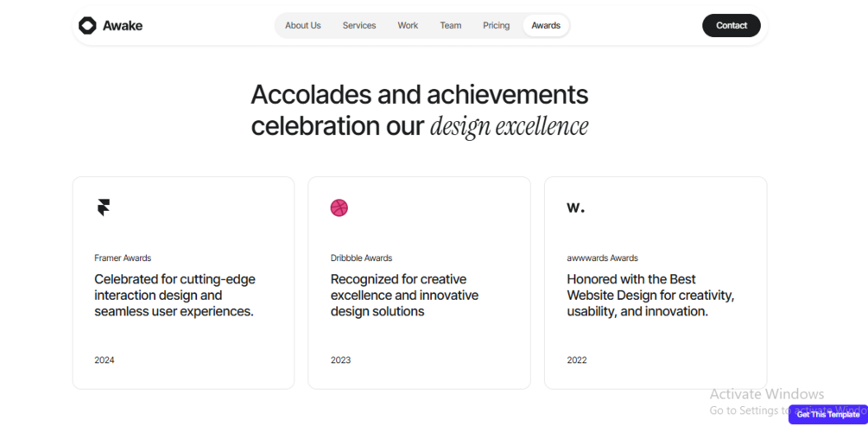Click the 2023 year on Dribbble card
This screenshot has height=439, width=868.
340,360
